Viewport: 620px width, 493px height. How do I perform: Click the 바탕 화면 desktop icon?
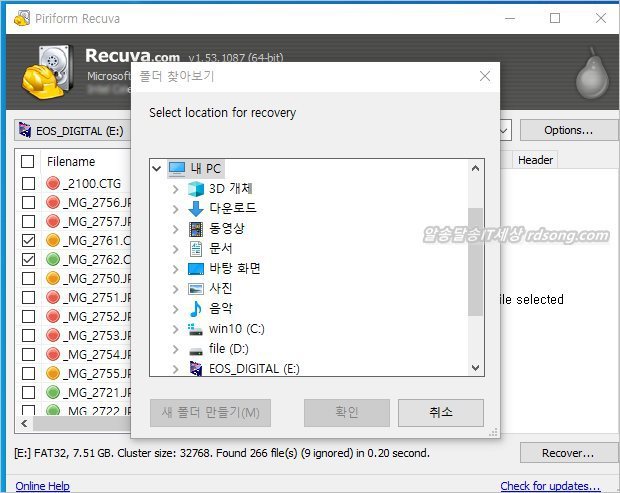point(196,269)
